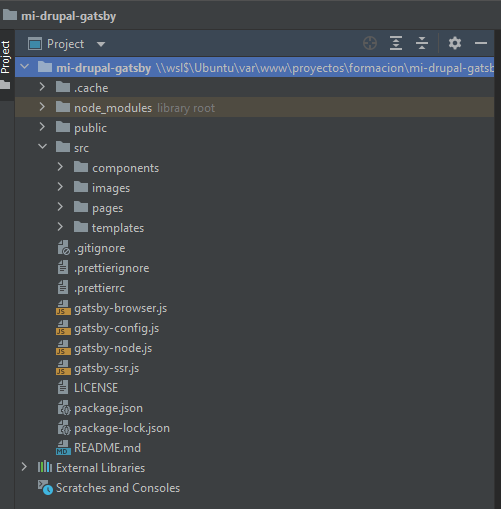This screenshot has height=509, width=501.
Task: Select the gatsby-ssr.js file name
Action: pos(107,368)
